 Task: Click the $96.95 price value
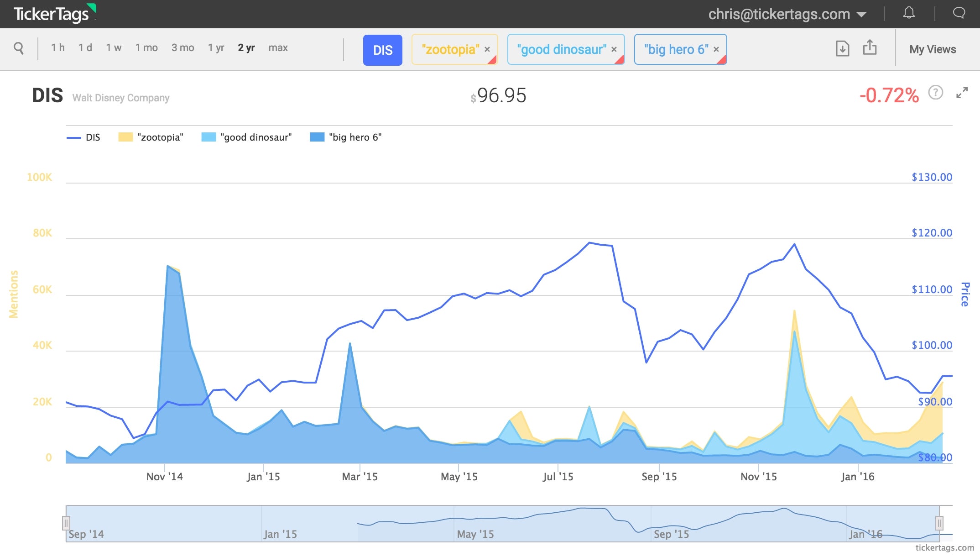click(498, 96)
